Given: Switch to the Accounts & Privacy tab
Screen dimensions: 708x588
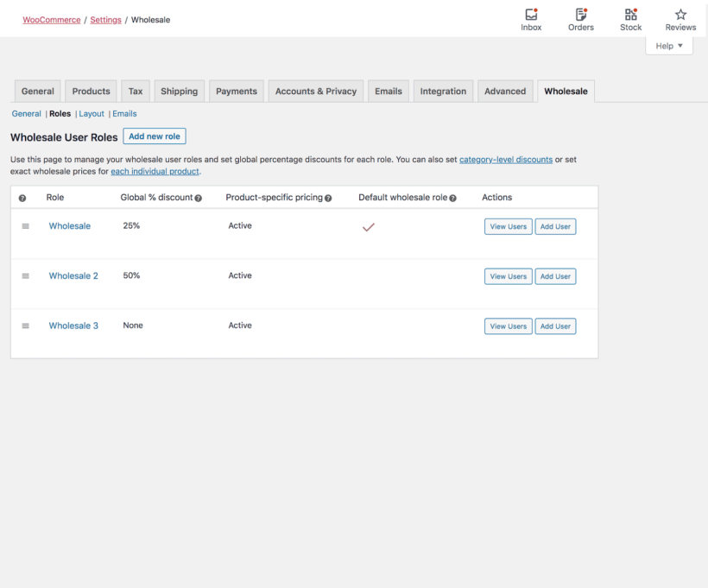Looking at the screenshot, I should click(315, 91).
